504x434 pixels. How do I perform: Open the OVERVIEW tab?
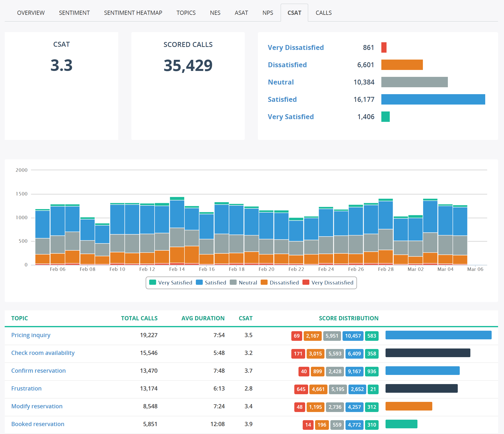[31, 13]
